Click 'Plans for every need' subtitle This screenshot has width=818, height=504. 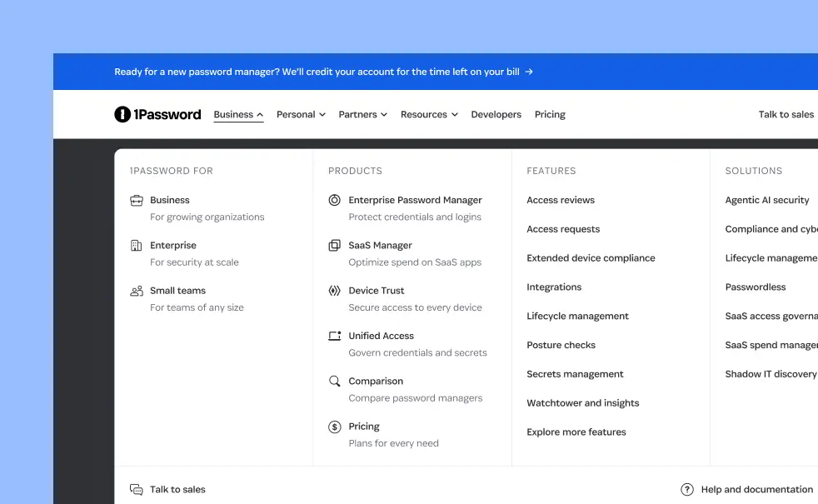point(393,443)
